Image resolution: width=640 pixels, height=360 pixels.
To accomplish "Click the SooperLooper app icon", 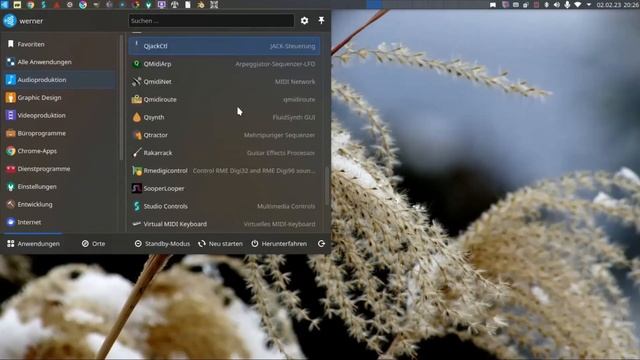I will point(137,189).
